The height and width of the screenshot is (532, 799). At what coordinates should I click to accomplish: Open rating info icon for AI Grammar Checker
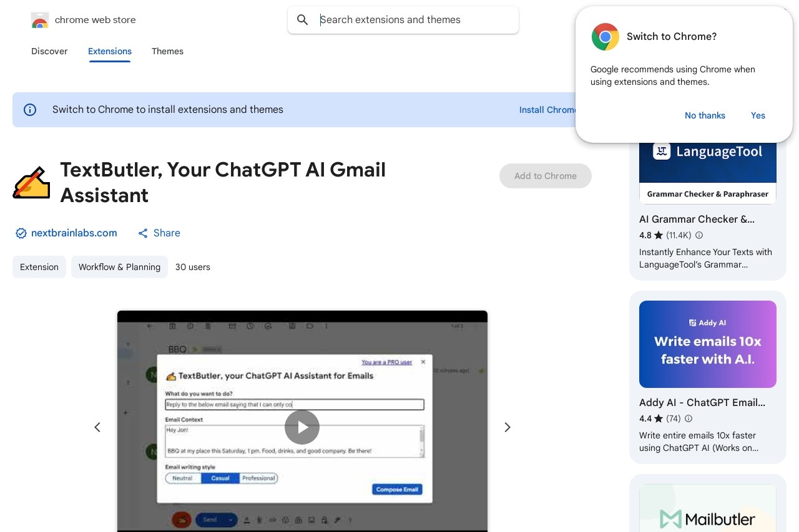(699, 235)
